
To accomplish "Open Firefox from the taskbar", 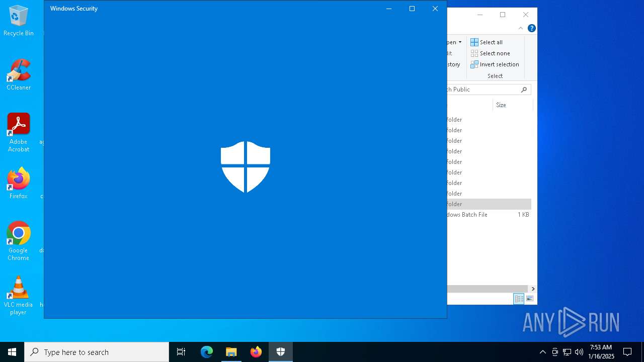I will click(x=256, y=352).
